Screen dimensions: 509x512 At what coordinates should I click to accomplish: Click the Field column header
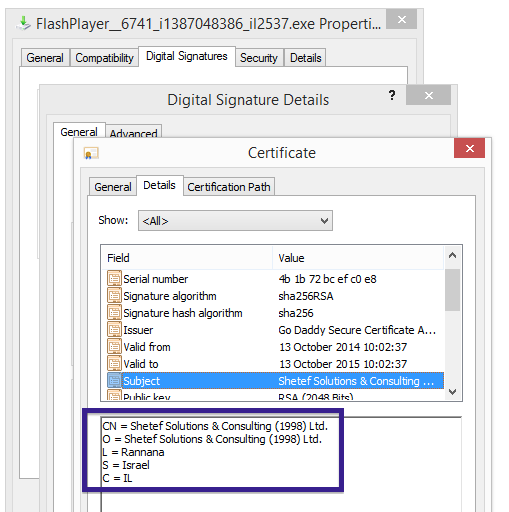click(x=187, y=258)
